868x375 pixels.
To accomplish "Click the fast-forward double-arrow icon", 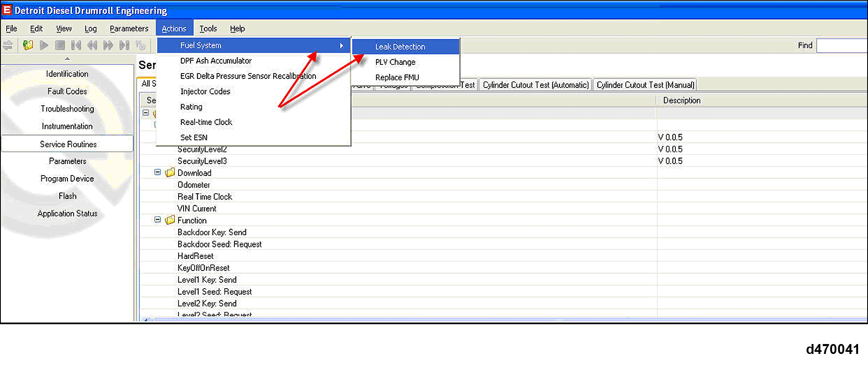I will point(108,45).
